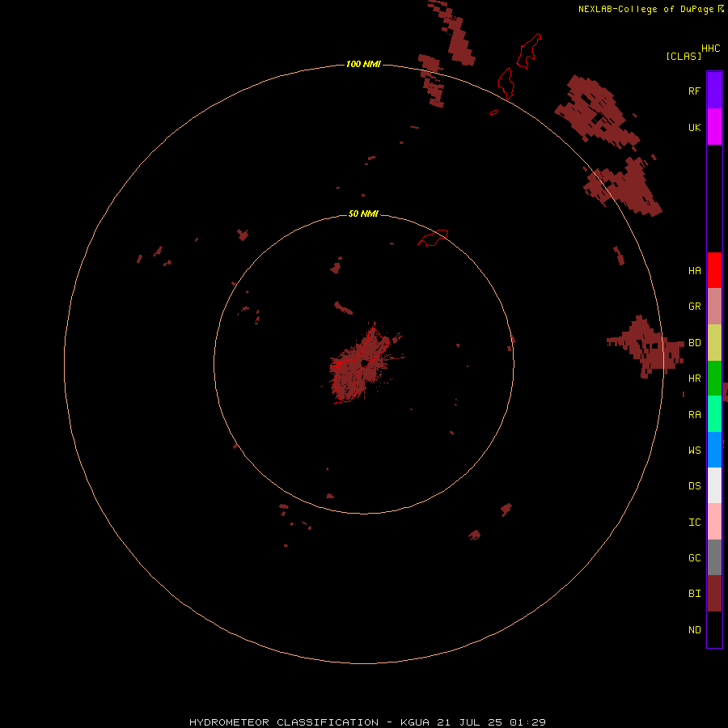Image resolution: width=728 pixels, height=728 pixels.
Task: Select the GR pink legend swatch
Action: click(x=714, y=307)
